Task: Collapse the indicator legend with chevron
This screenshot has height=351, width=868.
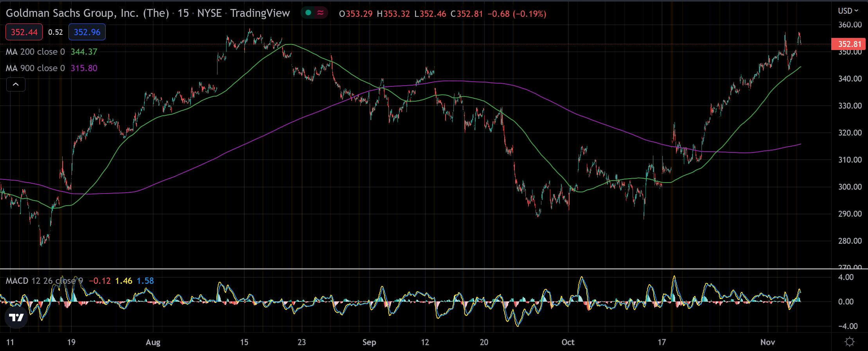Action: tap(16, 84)
